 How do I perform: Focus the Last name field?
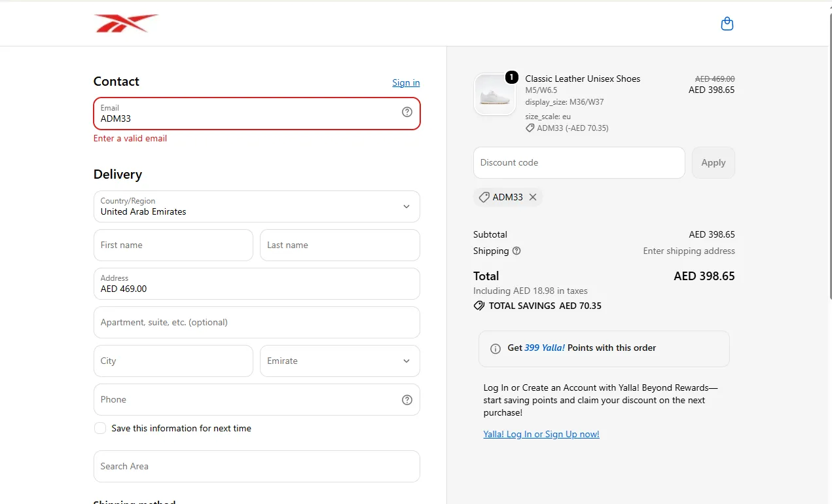click(340, 245)
